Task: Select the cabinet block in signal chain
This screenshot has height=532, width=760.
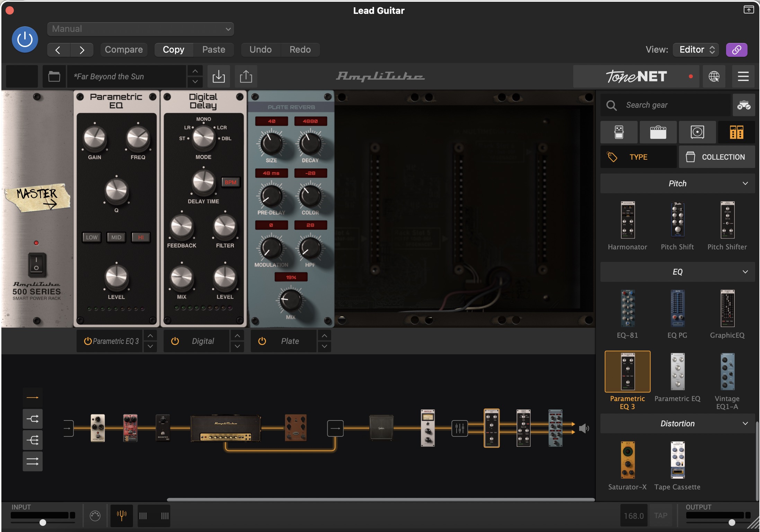Action: (381, 428)
